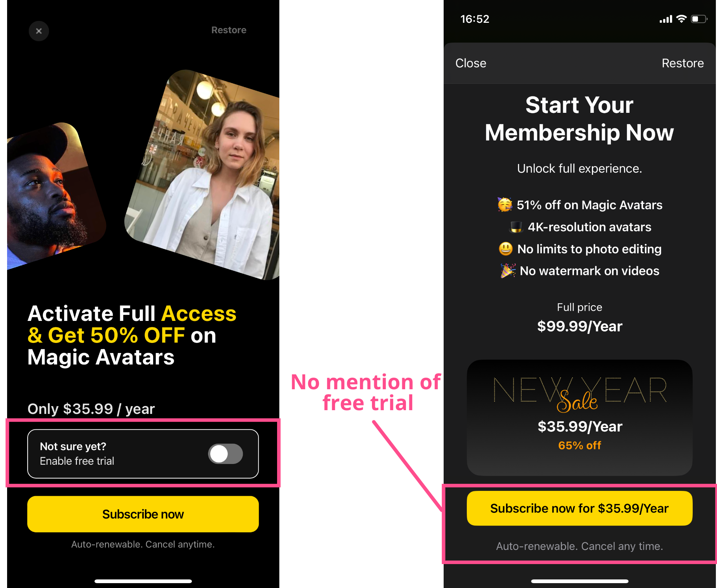
Task: Tap the Wi-Fi status bar icon
Action: tap(682, 19)
